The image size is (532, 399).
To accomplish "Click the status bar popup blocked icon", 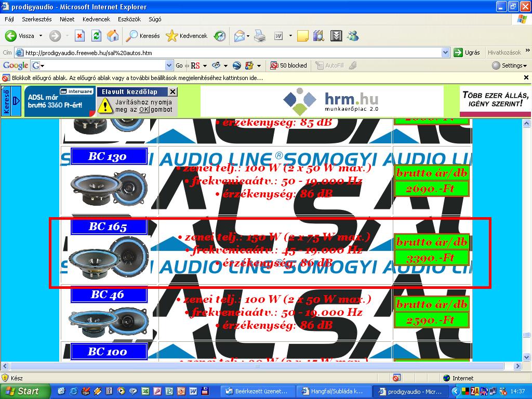I will pos(396,378).
